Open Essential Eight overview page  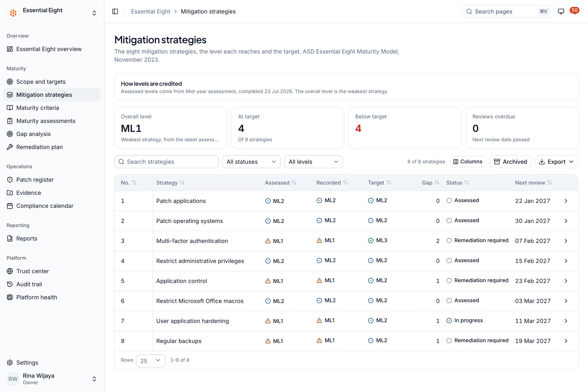tap(52, 49)
